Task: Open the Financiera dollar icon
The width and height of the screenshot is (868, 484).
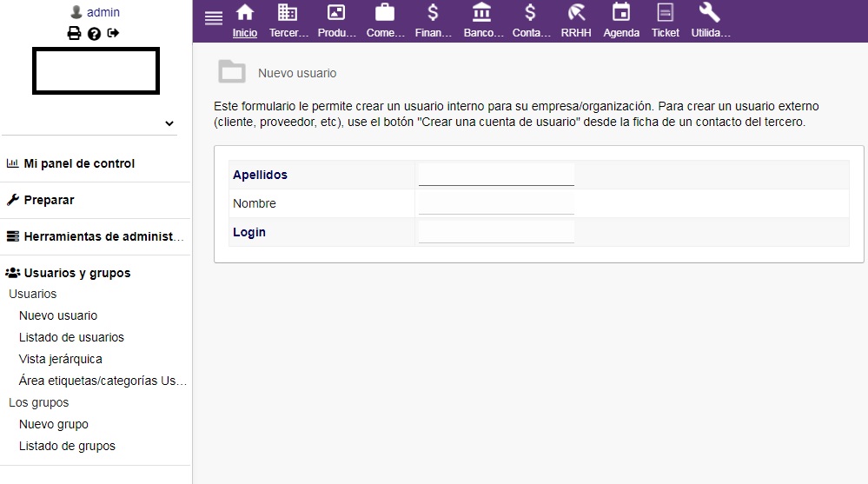Action: (x=433, y=12)
